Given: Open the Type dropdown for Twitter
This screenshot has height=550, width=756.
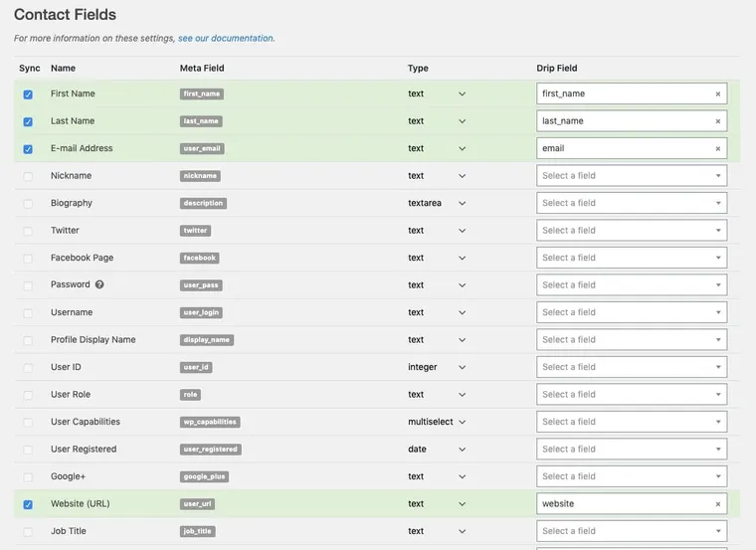Looking at the screenshot, I should 437,231.
